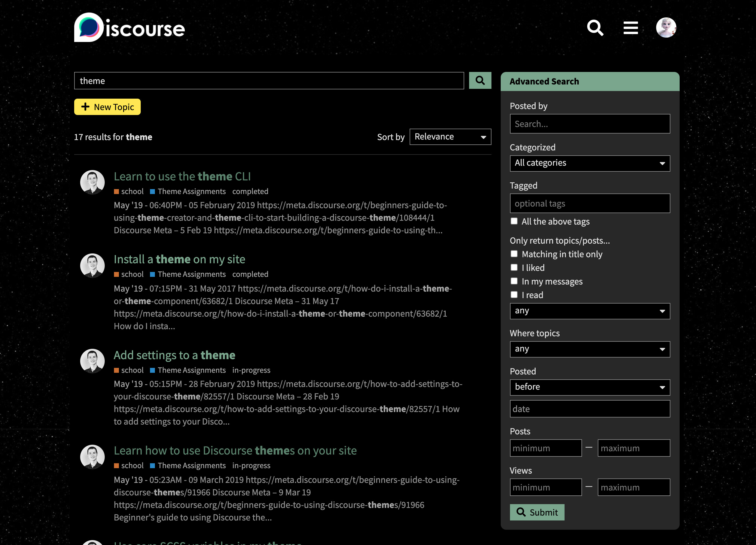The height and width of the screenshot is (545, 756).
Task: Expand the All categories dropdown
Action: pyautogui.click(x=589, y=163)
